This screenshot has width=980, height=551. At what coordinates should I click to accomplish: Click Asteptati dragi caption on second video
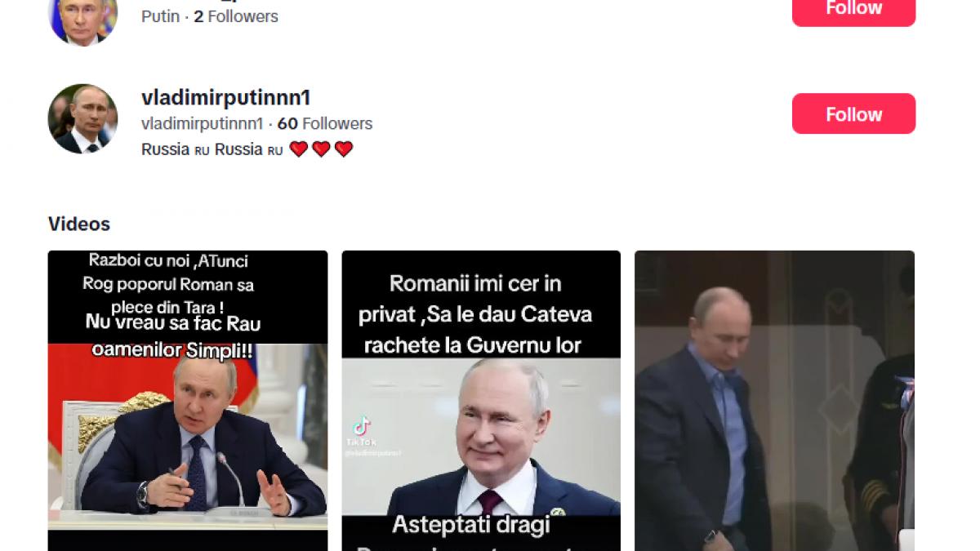point(471,524)
